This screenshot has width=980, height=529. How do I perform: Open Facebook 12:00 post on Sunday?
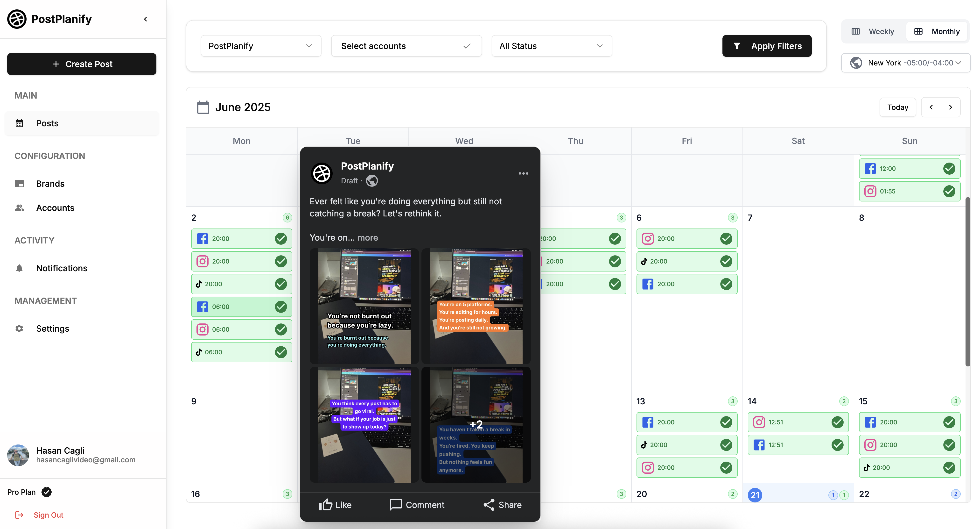[910, 169]
